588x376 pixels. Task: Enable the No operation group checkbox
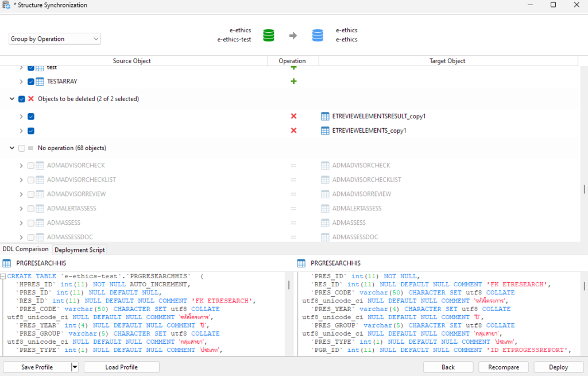point(22,148)
